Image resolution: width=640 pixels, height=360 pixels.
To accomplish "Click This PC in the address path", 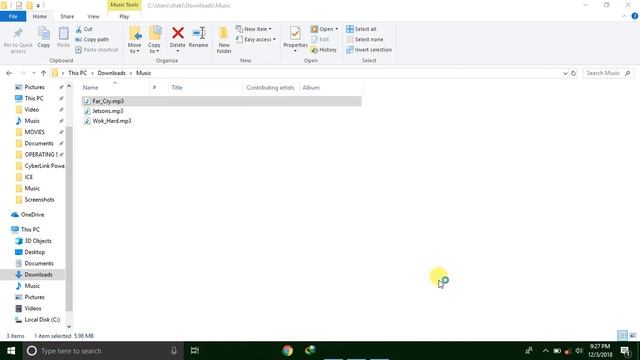I will [x=78, y=73].
